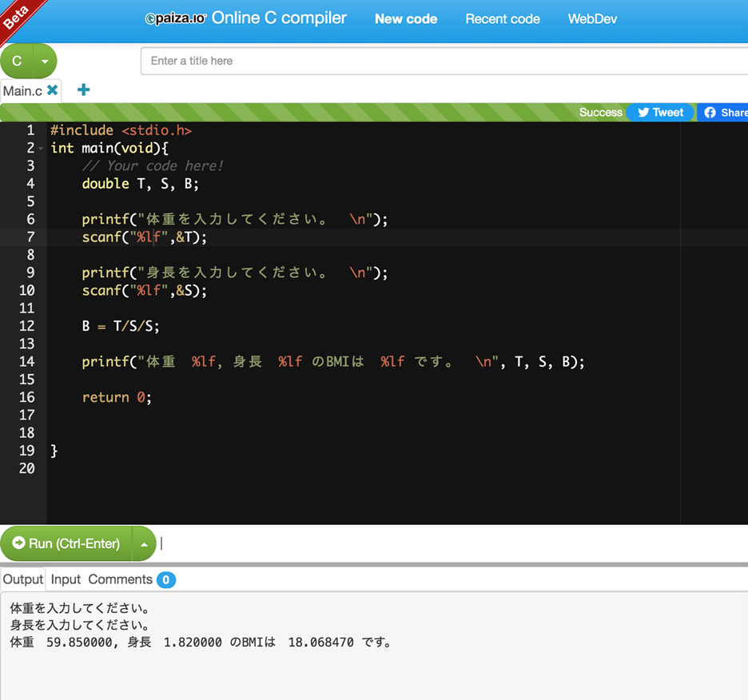The image size is (748, 700).
Task: Click the 'double T, S, B;' code line
Action: [141, 184]
